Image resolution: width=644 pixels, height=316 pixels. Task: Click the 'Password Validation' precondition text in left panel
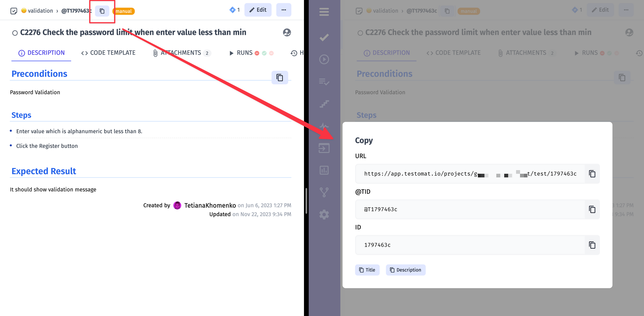pyautogui.click(x=35, y=92)
